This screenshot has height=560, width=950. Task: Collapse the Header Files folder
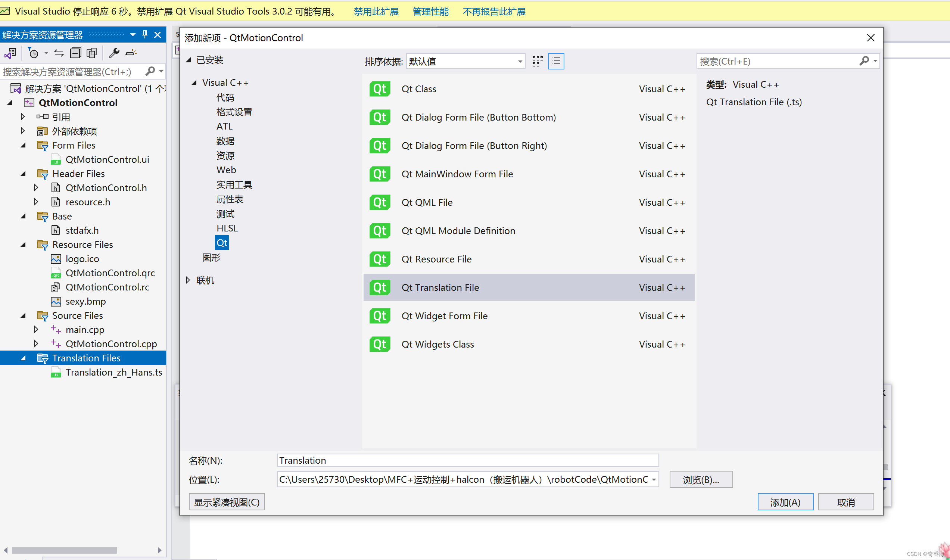pos(24,174)
